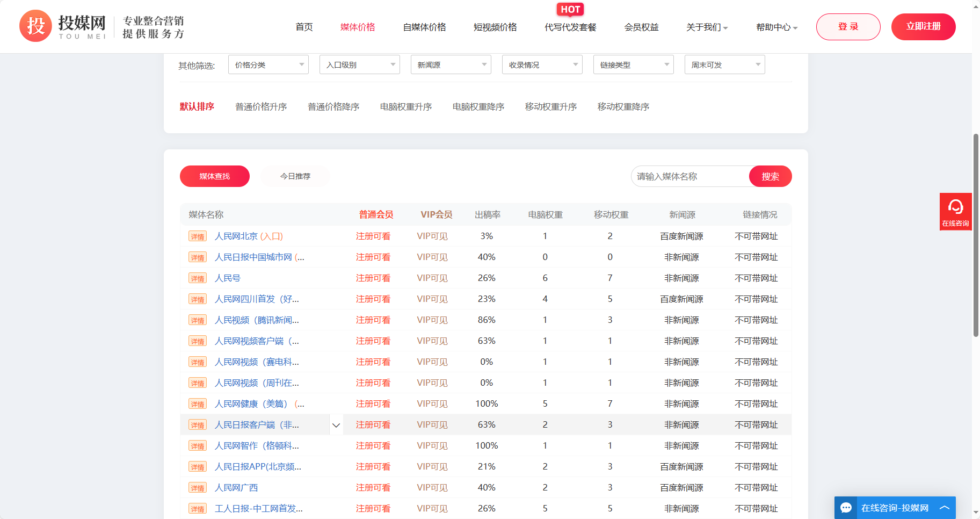The width and height of the screenshot is (980, 519).
Task: Click 不可带网址 in the 人民网视频客户端 row
Action: [756, 341]
